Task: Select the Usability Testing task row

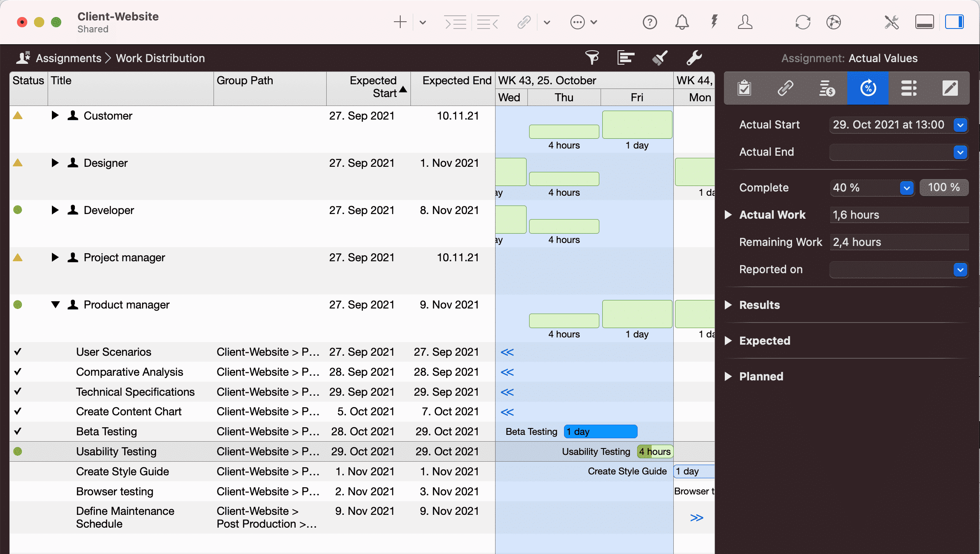Action: [x=116, y=451]
